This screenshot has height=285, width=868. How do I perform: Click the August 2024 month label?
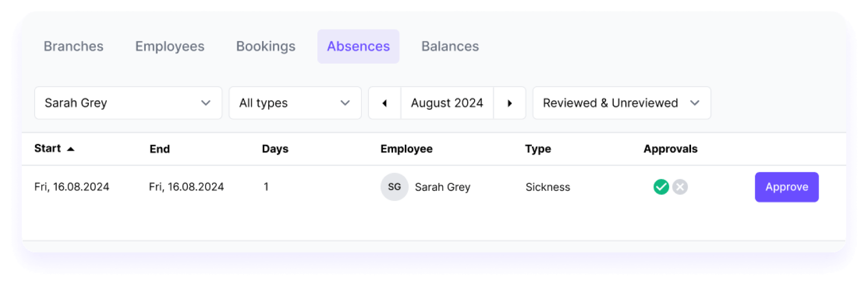pyautogui.click(x=446, y=103)
